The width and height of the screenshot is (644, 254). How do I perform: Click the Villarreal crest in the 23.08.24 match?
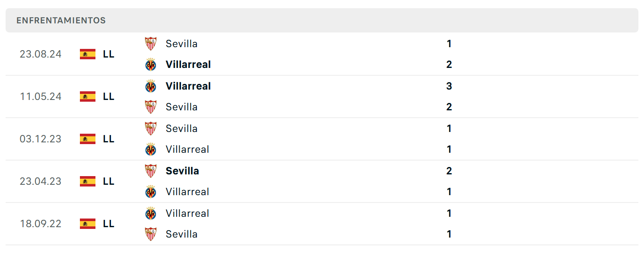150,64
